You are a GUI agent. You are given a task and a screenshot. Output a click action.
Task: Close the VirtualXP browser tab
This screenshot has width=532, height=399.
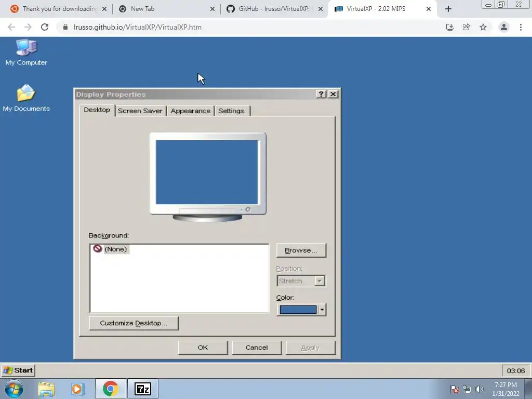pyautogui.click(x=429, y=9)
